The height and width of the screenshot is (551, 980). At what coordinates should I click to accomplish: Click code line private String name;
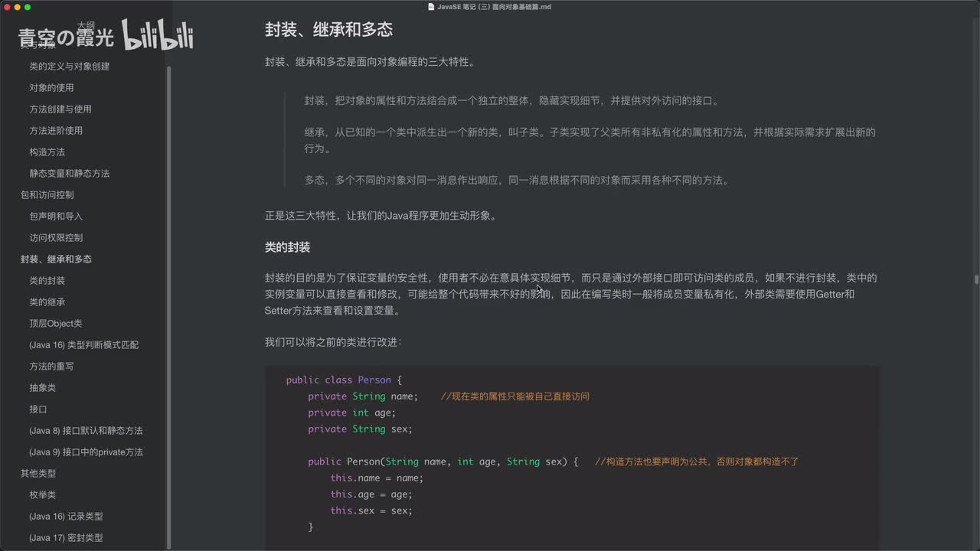coord(363,396)
